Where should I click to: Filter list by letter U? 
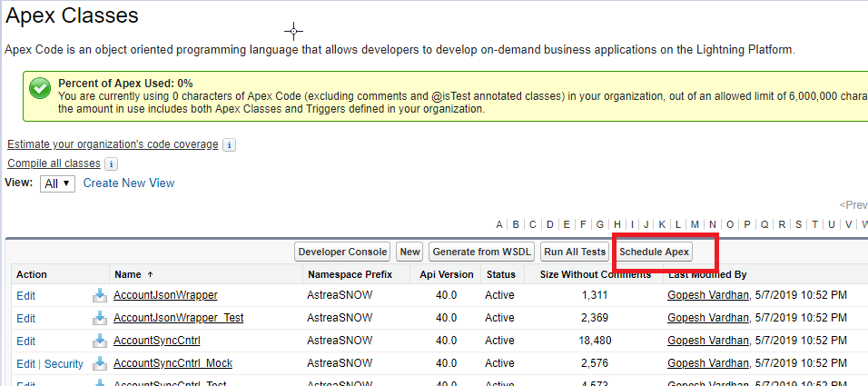point(832,224)
